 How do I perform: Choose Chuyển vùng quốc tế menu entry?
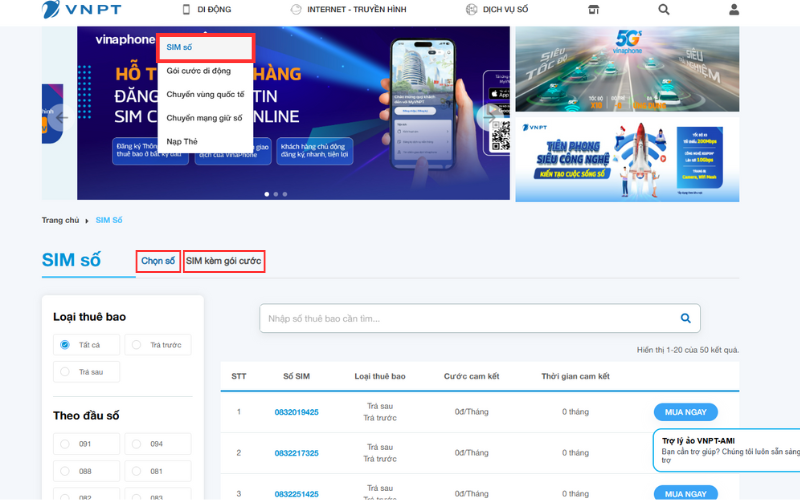click(x=205, y=94)
